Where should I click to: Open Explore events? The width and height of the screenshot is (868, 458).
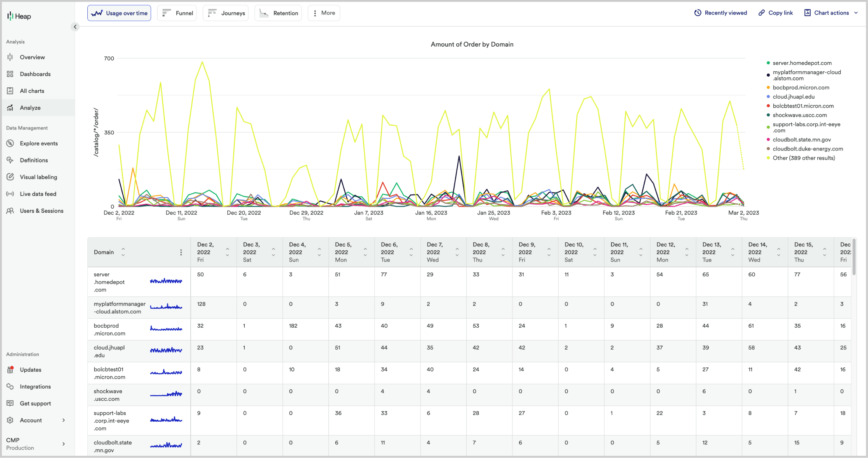[38, 143]
